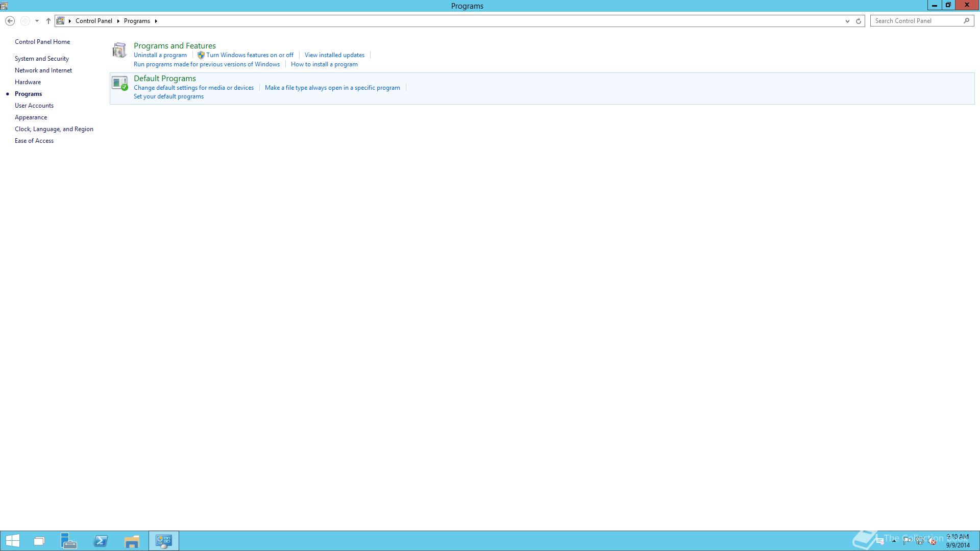
Task: Click the window system icon in title bar
Action: point(4,6)
